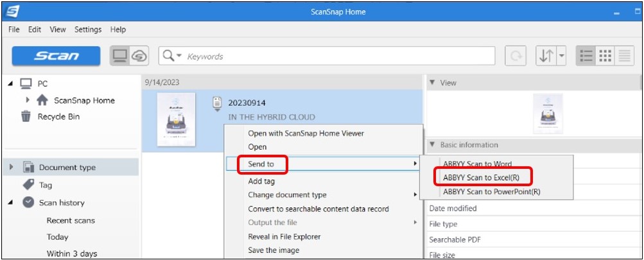Viewport: 644px width, 260px height.
Task: Collapse the Scan history node
Action: click(x=10, y=202)
